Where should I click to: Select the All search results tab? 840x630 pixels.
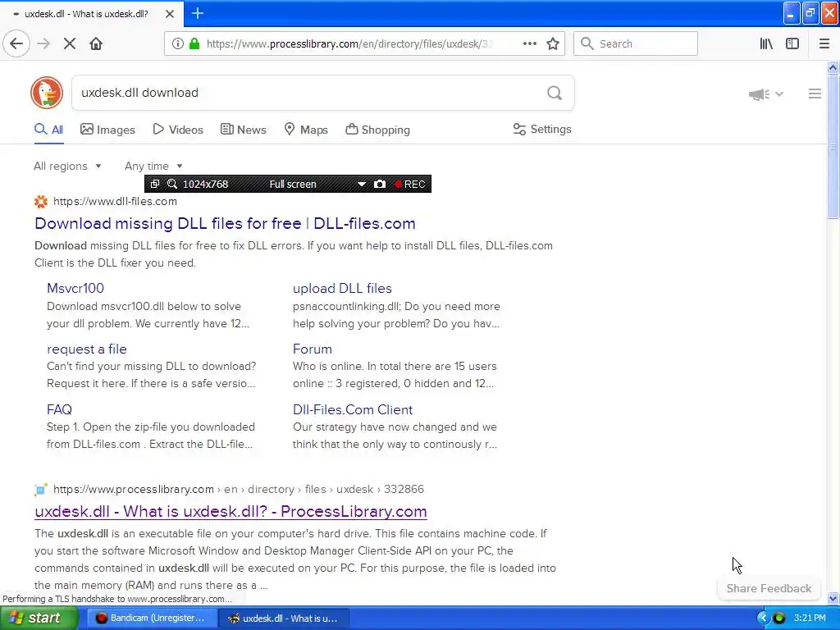coord(48,130)
